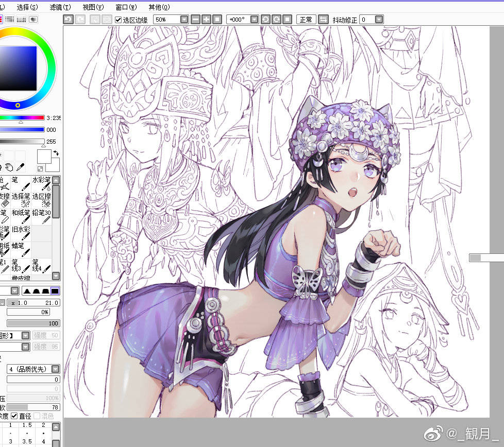Viewport: 504px width, 447px height.
Task: Select the 笔线4 line brush
Action: pyautogui.click(x=41, y=266)
